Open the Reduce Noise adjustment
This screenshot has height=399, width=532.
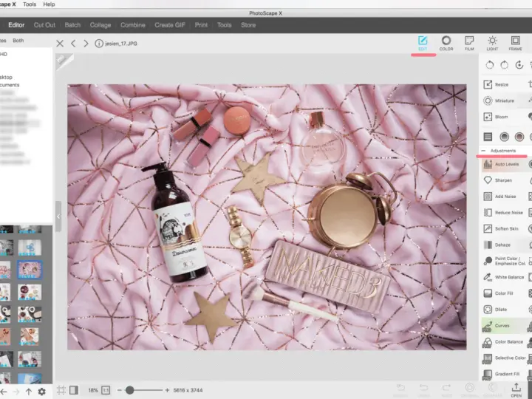503,213
